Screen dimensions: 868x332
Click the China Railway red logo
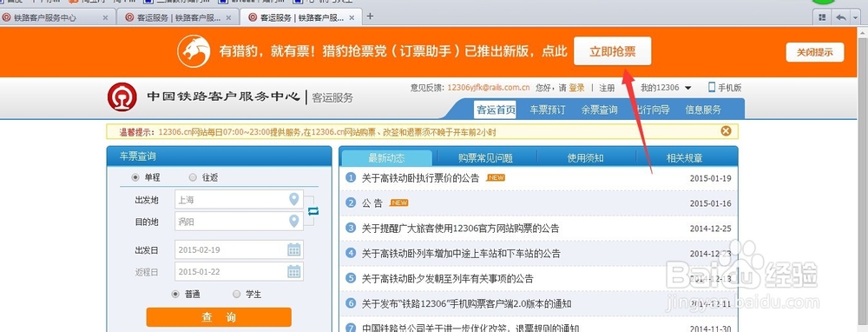pos(122,97)
